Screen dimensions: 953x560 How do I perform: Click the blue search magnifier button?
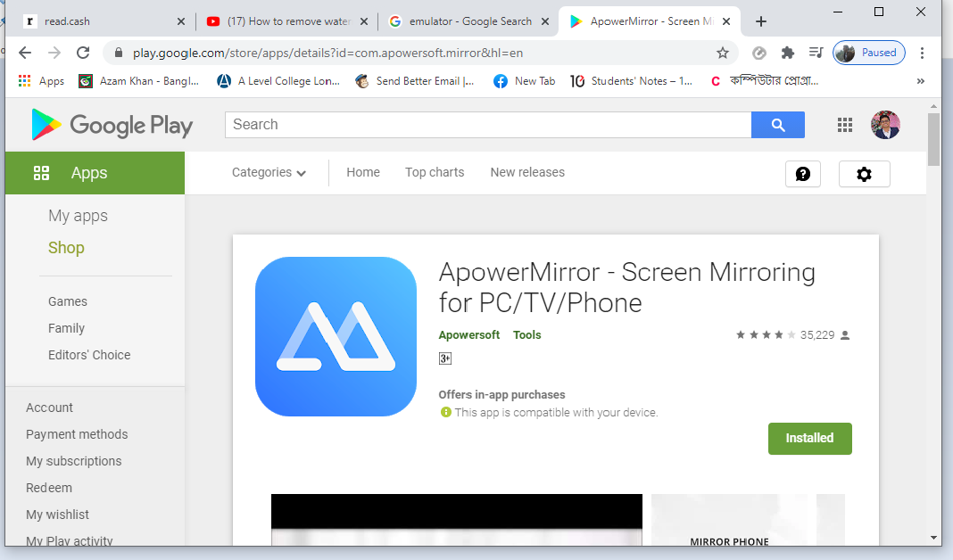(x=778, y=125)
